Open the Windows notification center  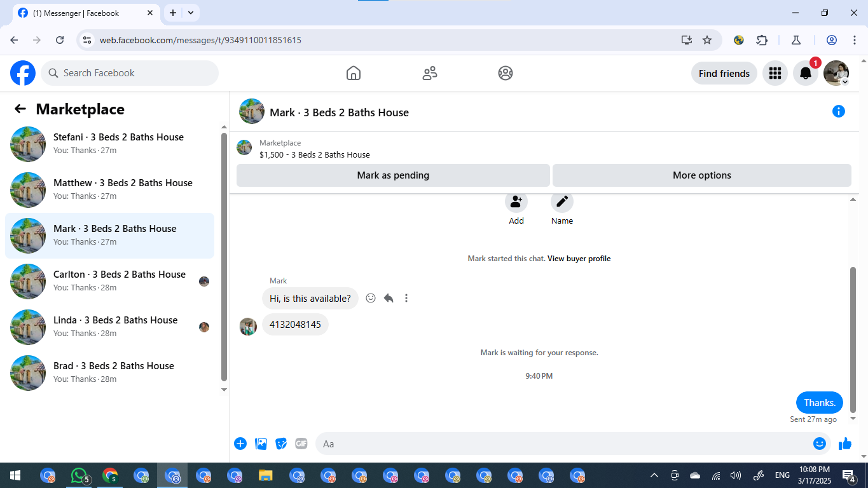click(849, 475)
